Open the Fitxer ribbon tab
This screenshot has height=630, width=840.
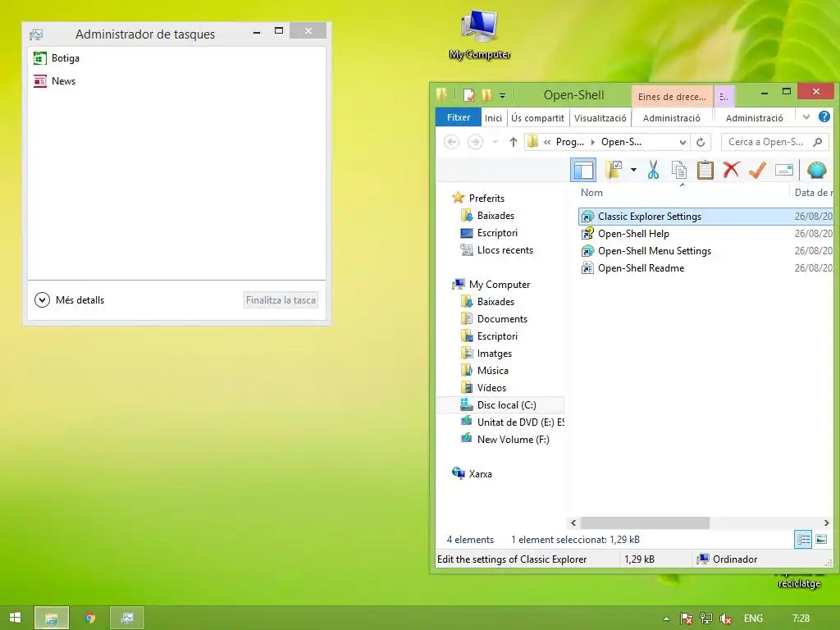pyautogui.click(x=459, y=117)
